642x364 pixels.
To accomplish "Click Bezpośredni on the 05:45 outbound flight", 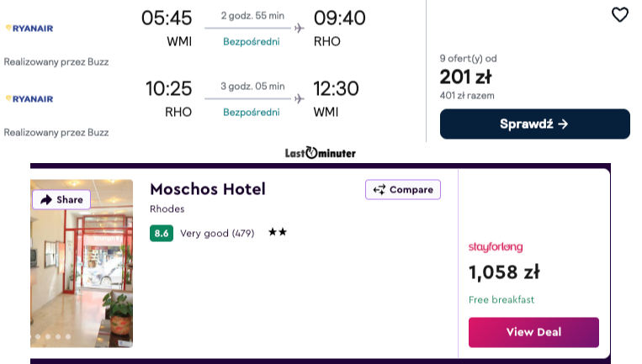I will [252, 42].
